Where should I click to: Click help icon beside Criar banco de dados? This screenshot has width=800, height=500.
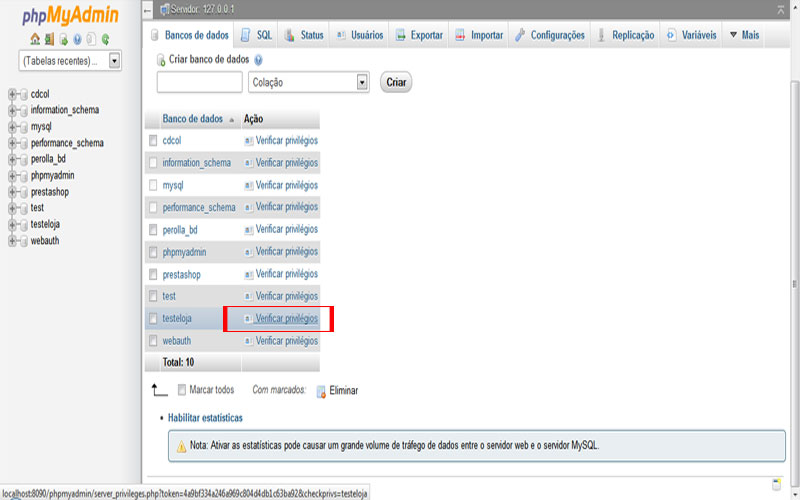coord(258,60)
